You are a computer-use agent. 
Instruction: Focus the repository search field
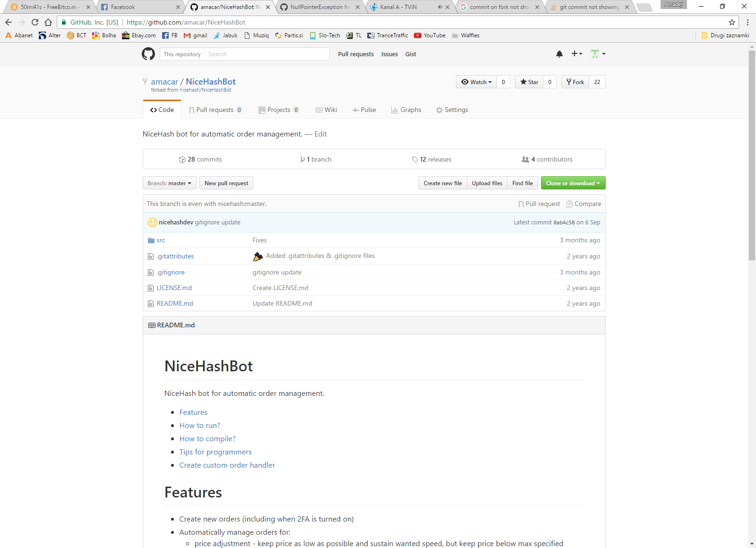click(x=267, y=54)
